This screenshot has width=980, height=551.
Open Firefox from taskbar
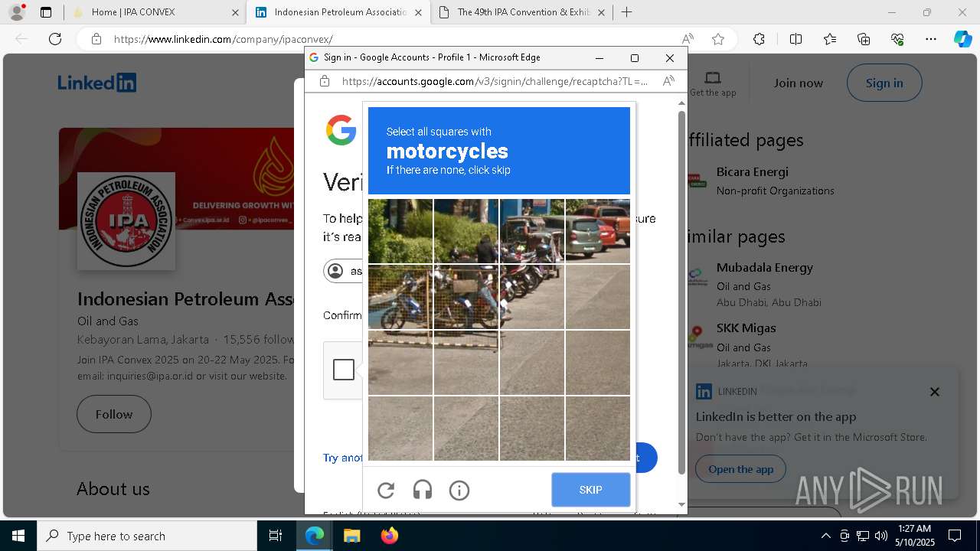(389, 536)
